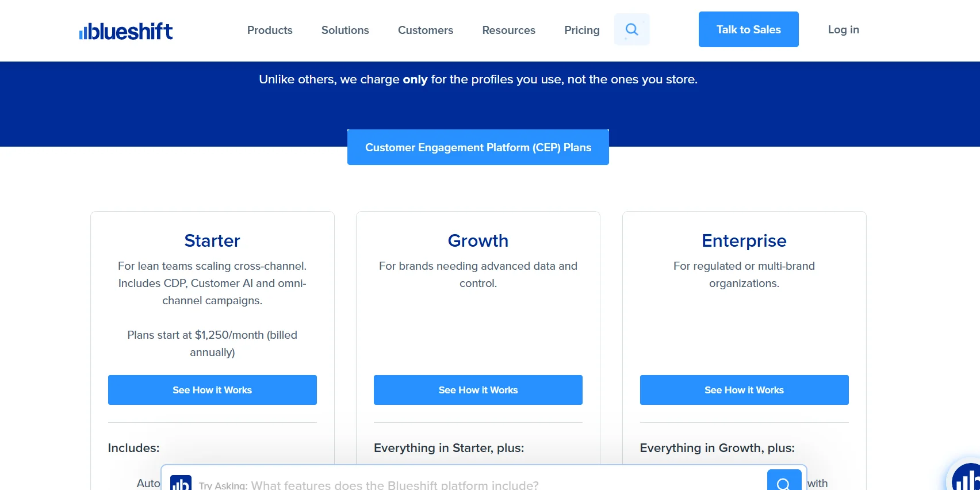Click the Growth plan heading
The width and height of the screenshot is (980, 490).
pos(478,240)
